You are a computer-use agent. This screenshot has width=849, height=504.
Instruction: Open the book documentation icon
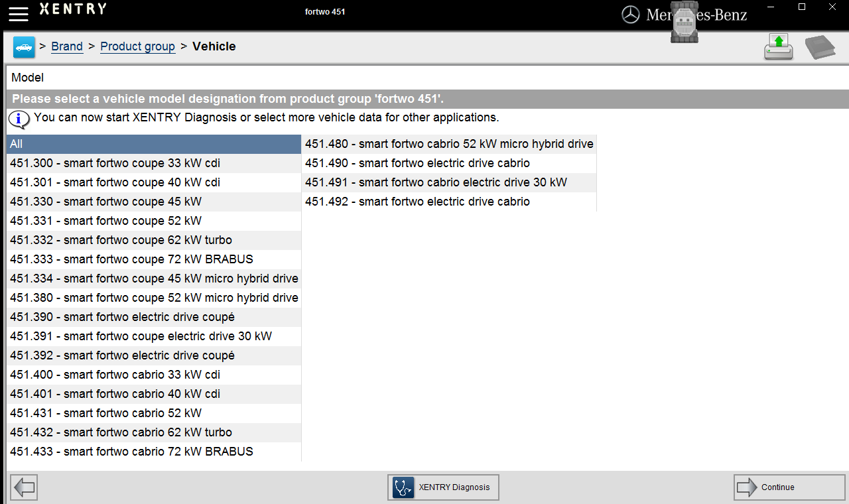click(820, 48)
